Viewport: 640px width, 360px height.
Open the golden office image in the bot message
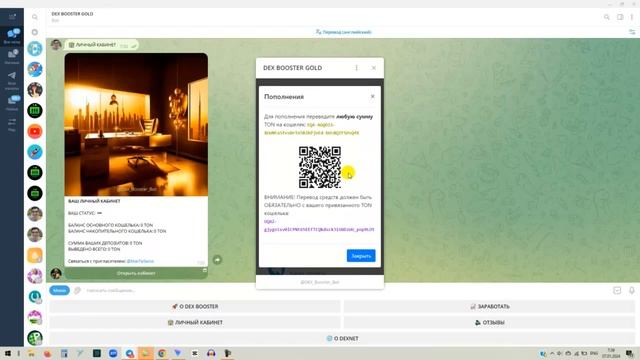[136, 124]
